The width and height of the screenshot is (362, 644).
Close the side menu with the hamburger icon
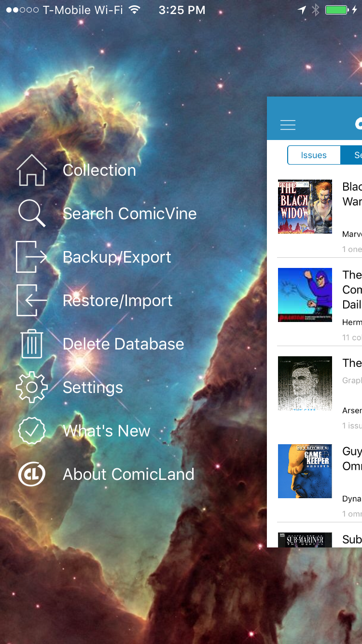click(288, 125)
